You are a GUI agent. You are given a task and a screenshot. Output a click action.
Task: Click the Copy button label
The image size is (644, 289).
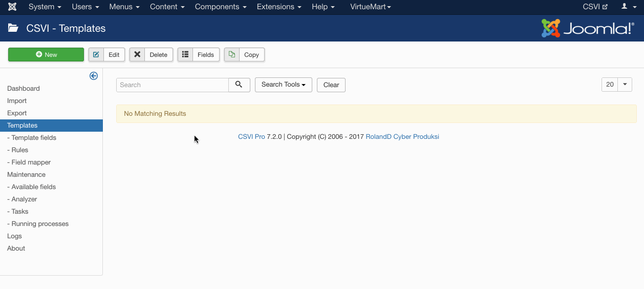point(251,55)
